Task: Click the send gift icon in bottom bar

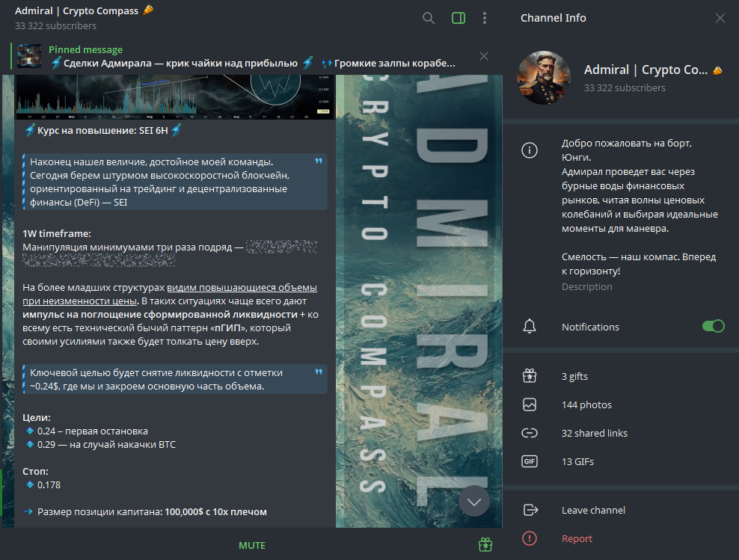Action: click(x=485, y=545)
